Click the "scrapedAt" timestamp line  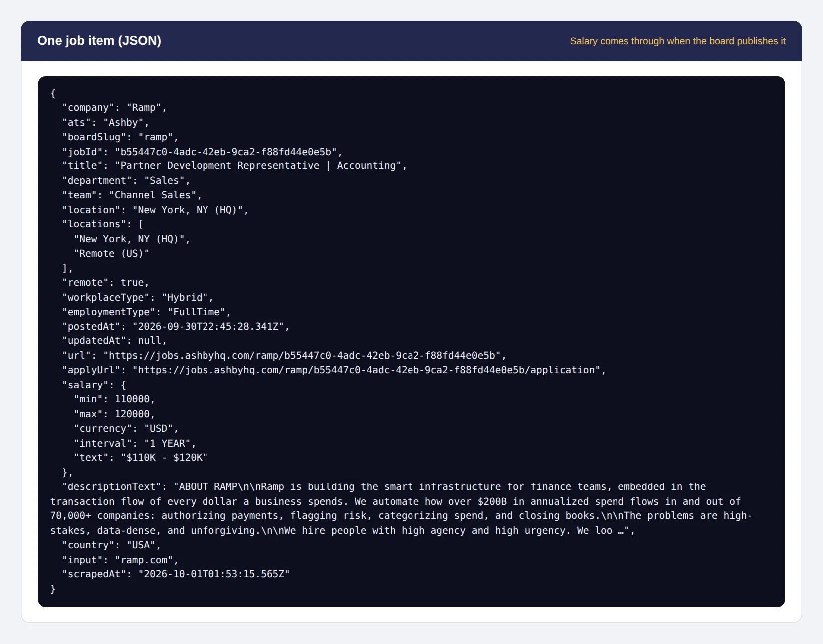tap(176, 574)
